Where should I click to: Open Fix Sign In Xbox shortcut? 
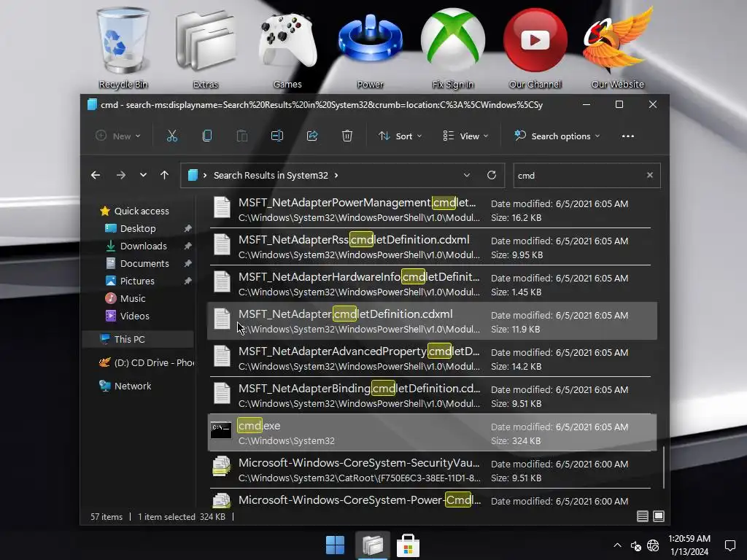coord(452,47)
